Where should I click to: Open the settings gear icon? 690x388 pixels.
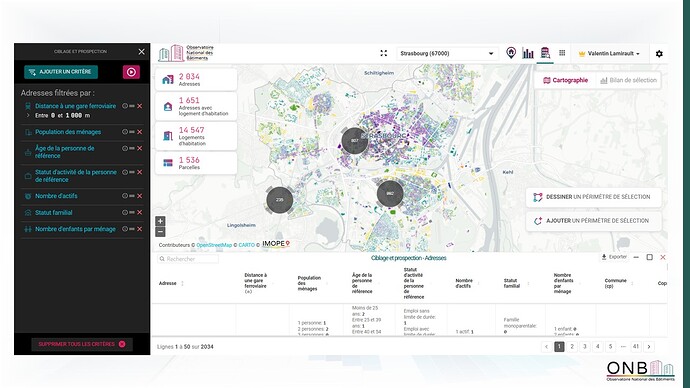pyautogui.click(x=659, y=54)
